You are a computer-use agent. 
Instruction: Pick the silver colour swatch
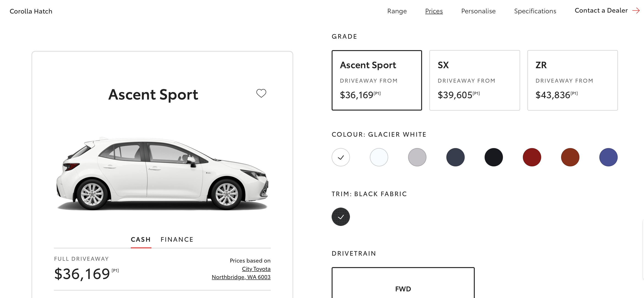point(417,157)
